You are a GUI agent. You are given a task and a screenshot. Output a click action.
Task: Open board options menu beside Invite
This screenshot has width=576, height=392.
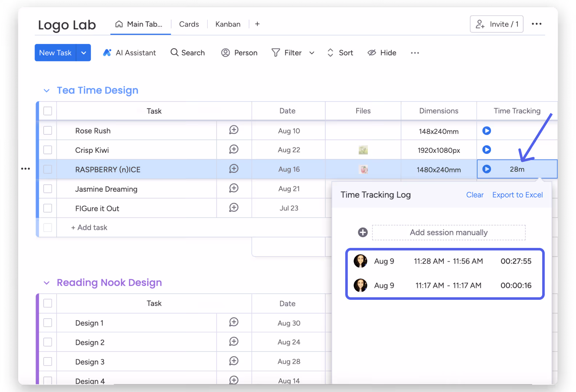536,24
